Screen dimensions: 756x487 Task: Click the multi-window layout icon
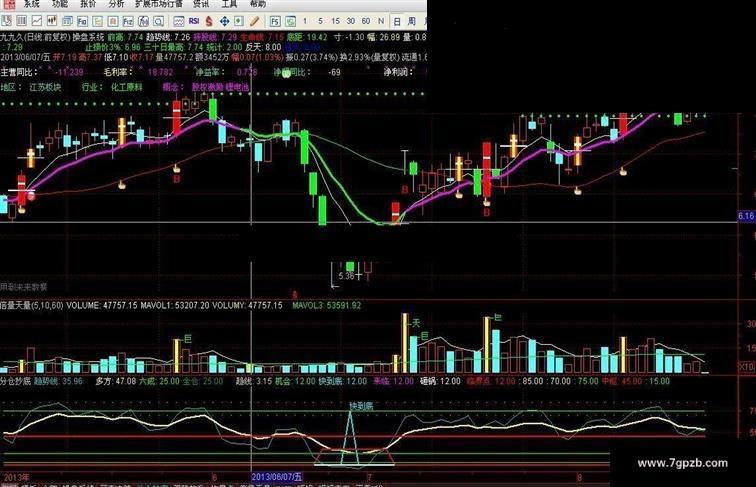pos(67,21)
